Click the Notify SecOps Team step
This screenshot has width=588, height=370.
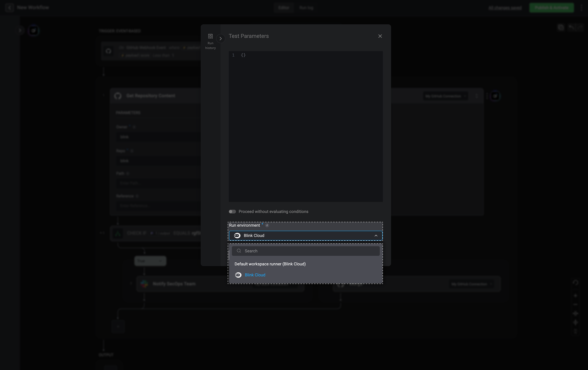pos(221,284)
